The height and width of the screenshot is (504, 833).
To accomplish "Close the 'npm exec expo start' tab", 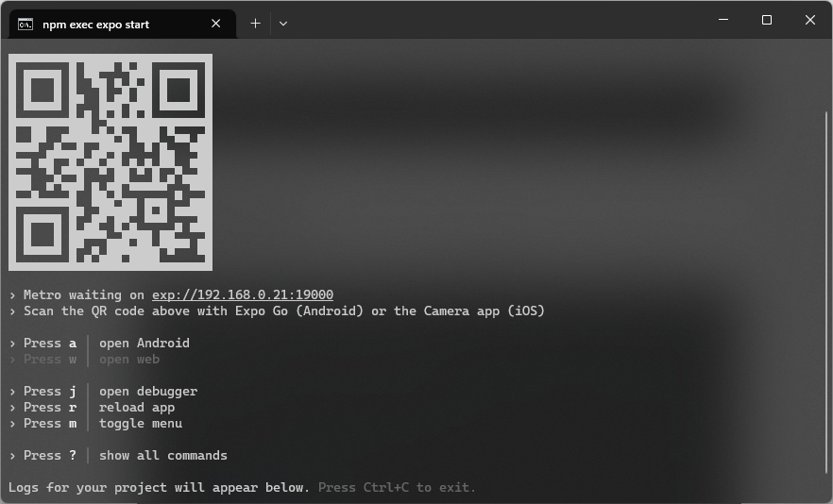I will (215, 24).
